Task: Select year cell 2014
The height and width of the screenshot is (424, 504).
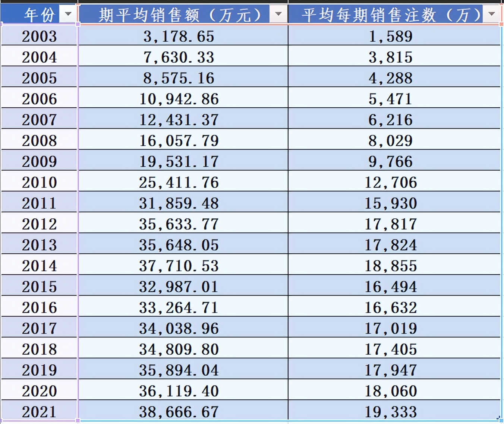Action: point(39,265)
